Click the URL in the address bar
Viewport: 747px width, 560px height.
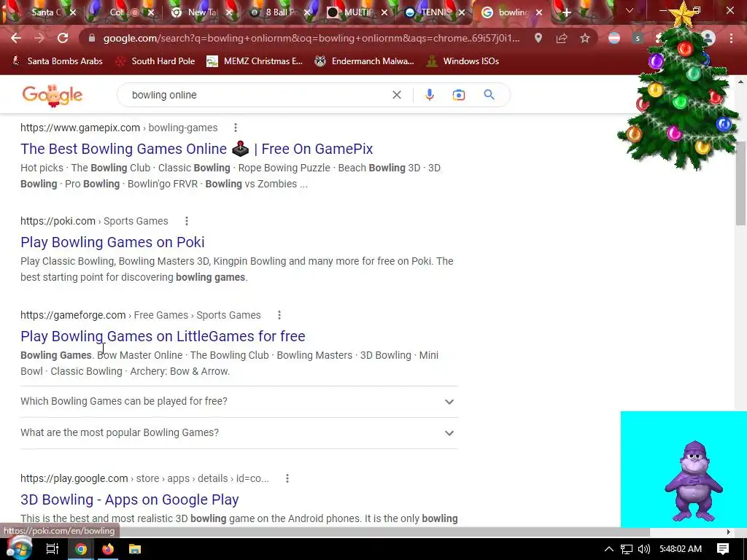click(311, 38)
